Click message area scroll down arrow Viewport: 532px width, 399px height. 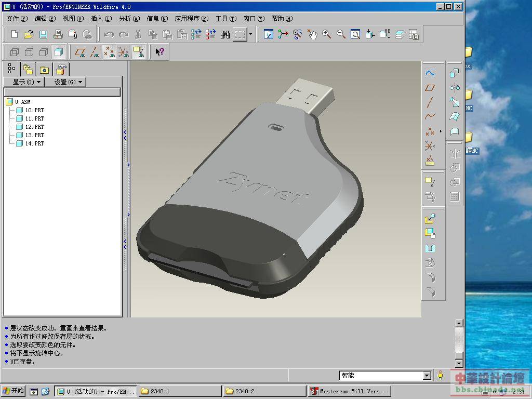click(459, 363)
